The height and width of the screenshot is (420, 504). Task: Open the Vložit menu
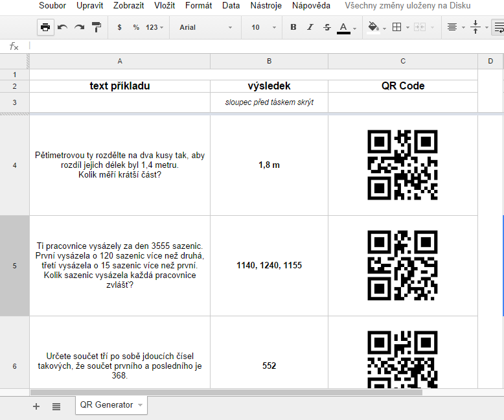pyautogui.click(x=165, y=5)
